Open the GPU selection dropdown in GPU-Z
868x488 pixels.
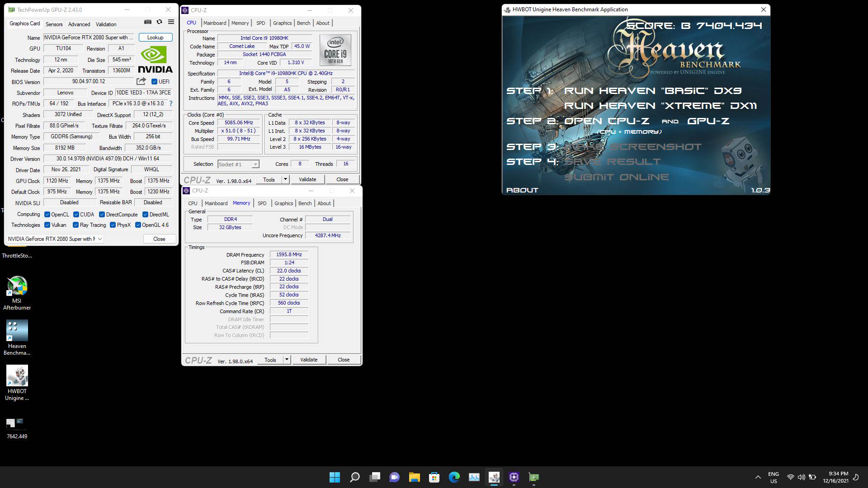tap(55, 239)
